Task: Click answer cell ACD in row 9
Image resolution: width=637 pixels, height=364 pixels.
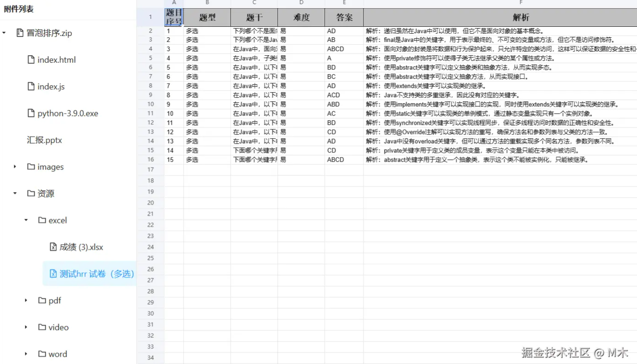Action: coord(344,95)
